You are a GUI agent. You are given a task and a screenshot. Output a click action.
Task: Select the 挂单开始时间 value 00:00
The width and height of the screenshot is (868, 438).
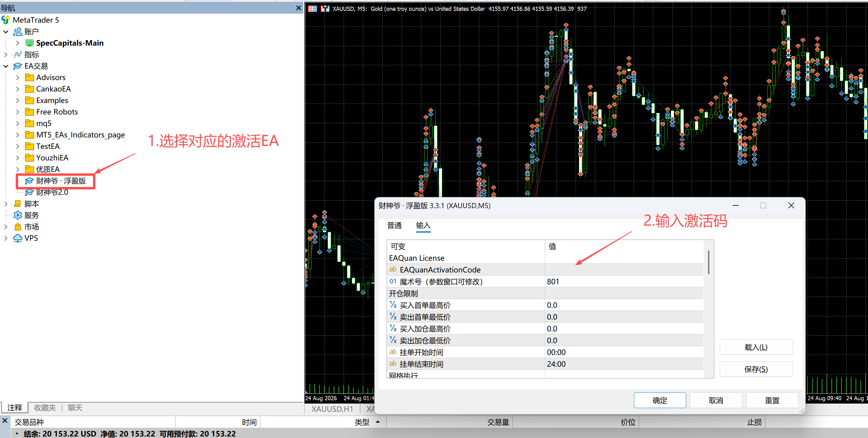point(624,353)
